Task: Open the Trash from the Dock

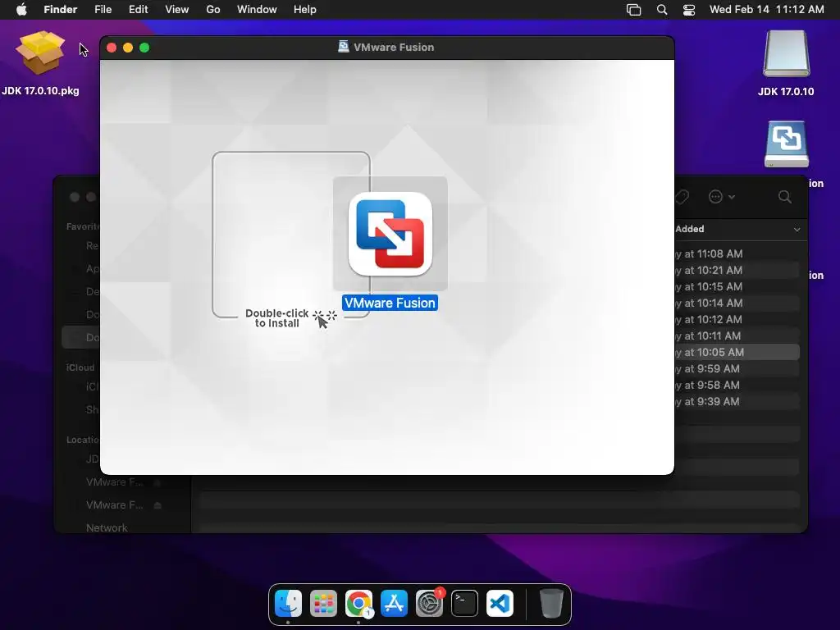Action: click(x=551, y=604)
